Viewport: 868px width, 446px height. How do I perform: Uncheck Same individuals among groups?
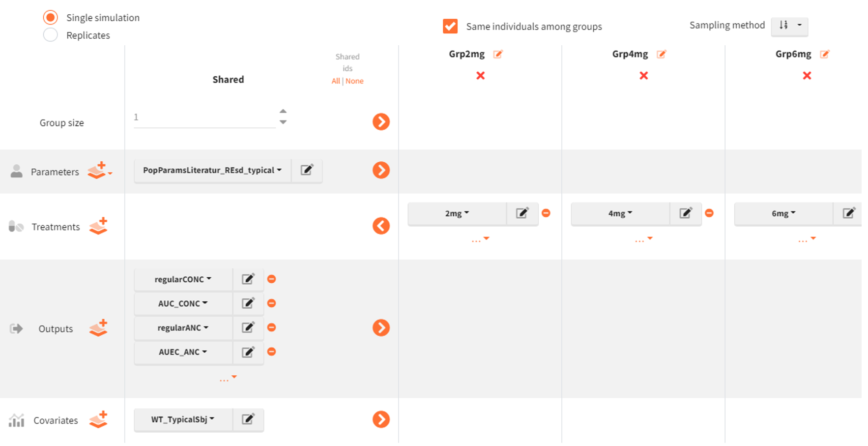click(450, 26)
